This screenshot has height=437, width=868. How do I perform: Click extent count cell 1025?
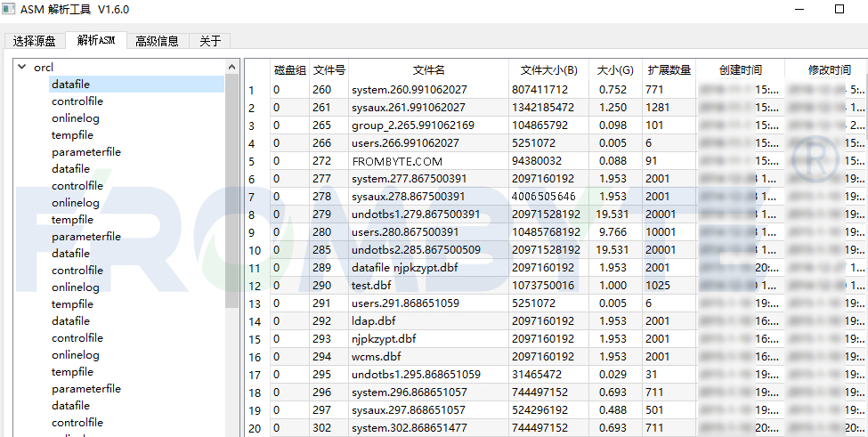669,286
